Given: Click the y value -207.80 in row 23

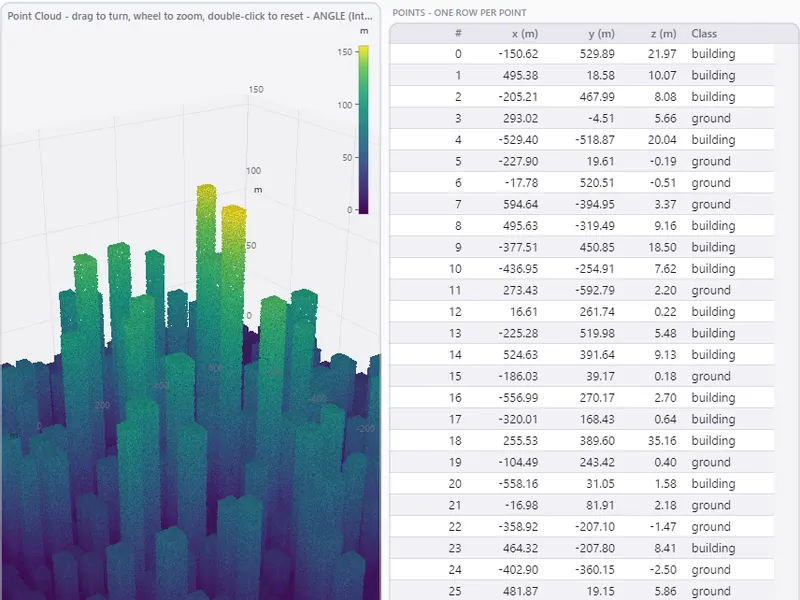Looking at the screenshot, I should coord(595,548).
